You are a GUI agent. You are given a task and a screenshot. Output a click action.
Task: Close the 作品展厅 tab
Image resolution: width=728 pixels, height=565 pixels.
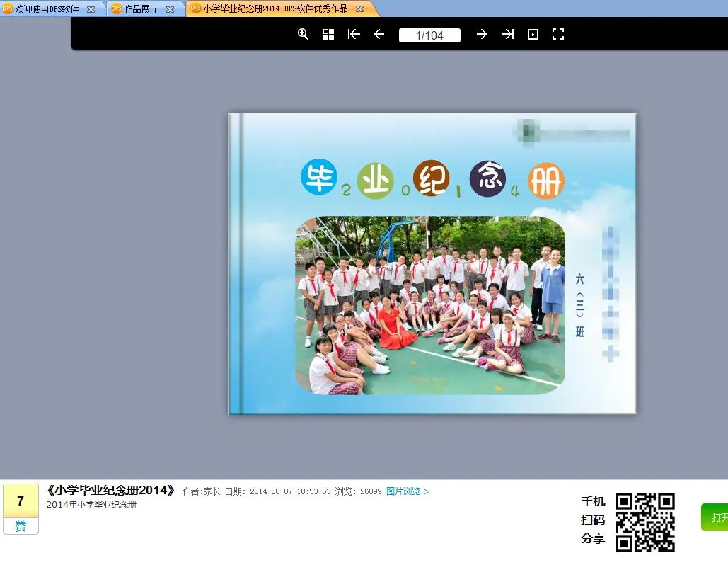tap(169, 9)
